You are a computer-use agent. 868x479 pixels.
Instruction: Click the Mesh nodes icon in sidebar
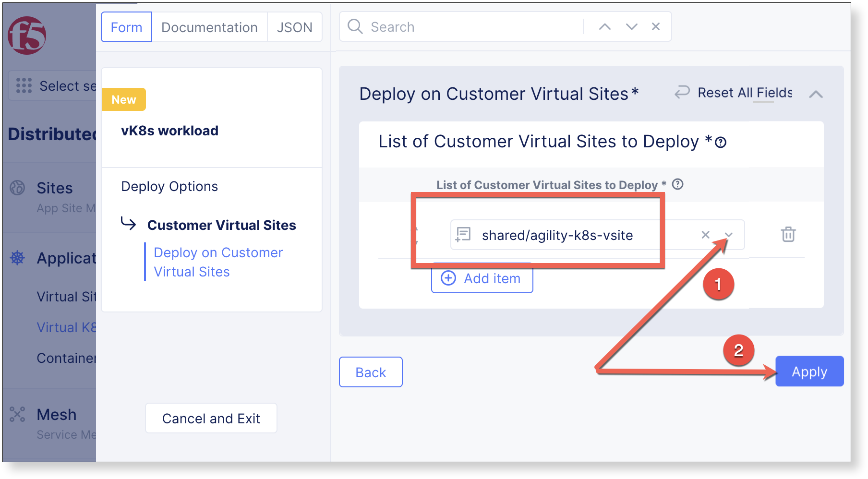pyautogui.click(x=17, y=414)
